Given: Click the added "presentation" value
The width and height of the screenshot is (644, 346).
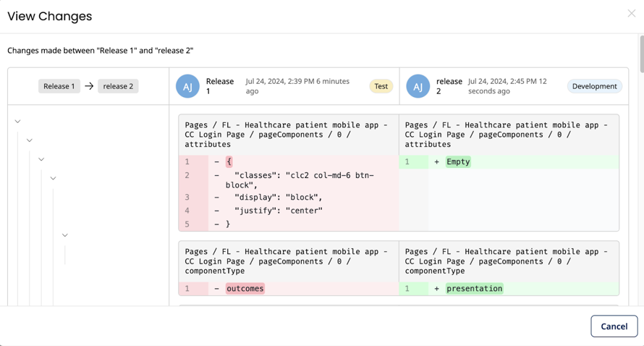Looking at the screenshot, I should tap(474, 288).
